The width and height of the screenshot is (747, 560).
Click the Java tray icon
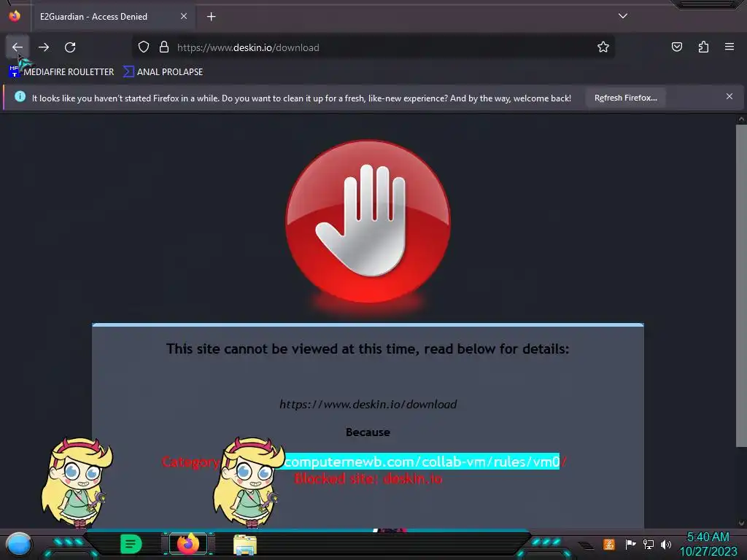[x=609, y=544]
